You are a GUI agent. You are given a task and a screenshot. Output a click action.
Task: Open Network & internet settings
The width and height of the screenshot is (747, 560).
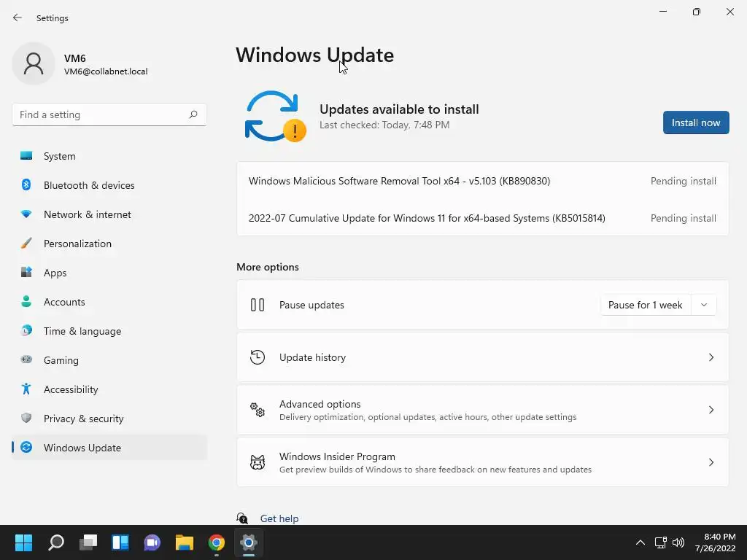coord(109,214)
